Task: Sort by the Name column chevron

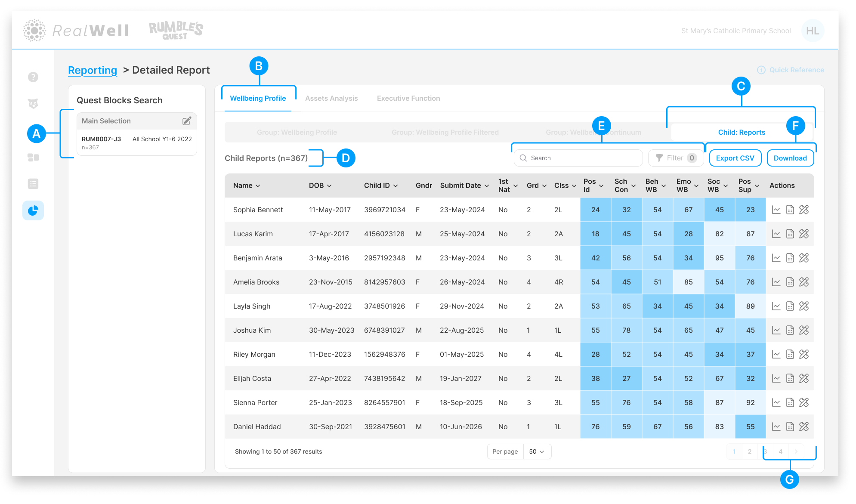Action: [x=258, y=186]
